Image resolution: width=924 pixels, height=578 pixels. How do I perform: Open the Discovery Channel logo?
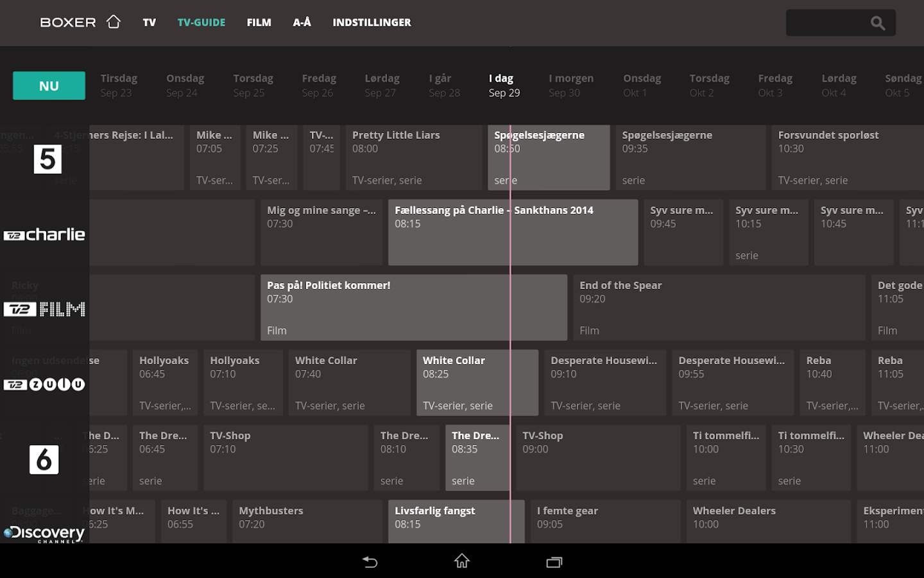tap(44, 533)
